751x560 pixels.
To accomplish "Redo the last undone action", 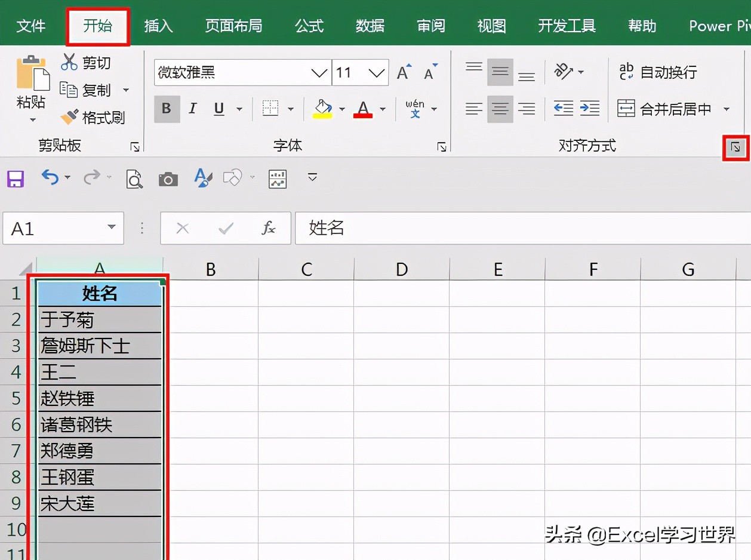I will click(x=92, y=177).
